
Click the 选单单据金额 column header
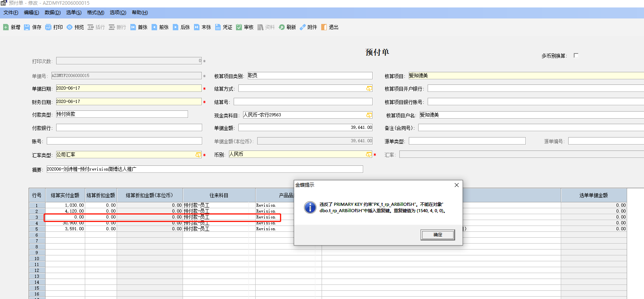594,195
